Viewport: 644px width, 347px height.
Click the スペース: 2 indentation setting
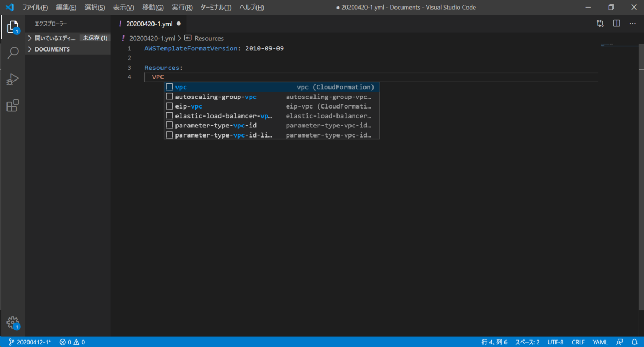(528, 342)
